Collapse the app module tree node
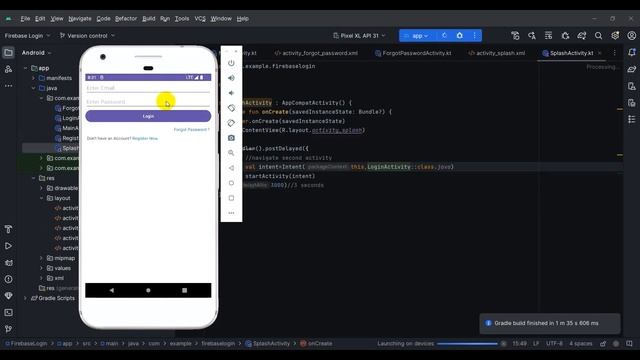Screen dimensions: 640x360 25,68
